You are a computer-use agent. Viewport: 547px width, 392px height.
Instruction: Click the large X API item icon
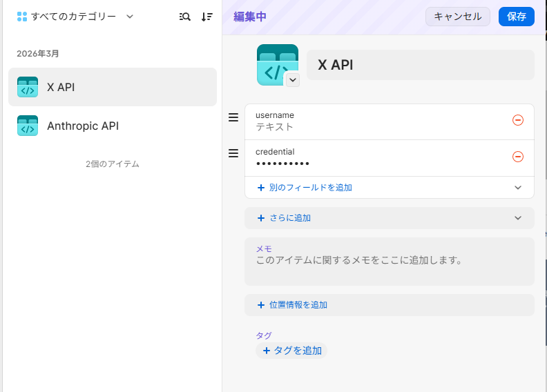tap(276, 63)
